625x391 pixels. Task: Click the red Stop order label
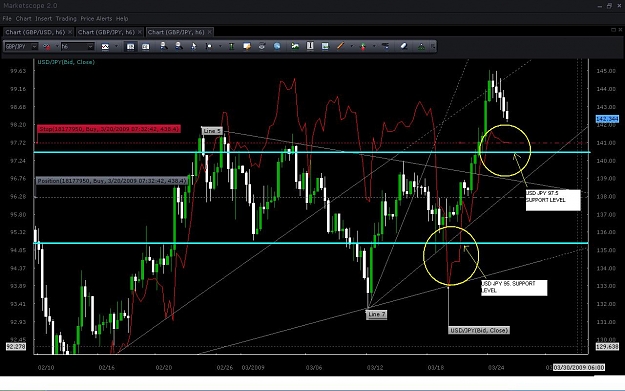pyautogui.click(x=109, y=129)
